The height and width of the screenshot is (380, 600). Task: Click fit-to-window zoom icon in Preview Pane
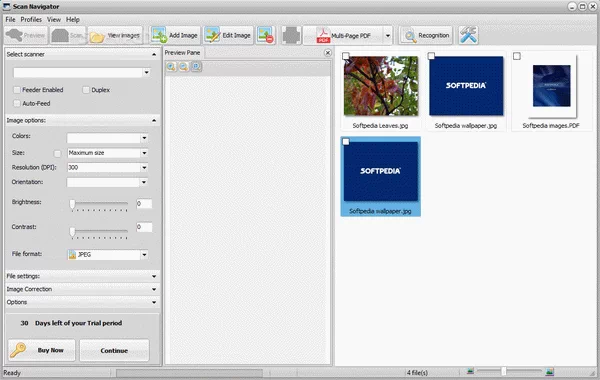(x=196, y=67)
